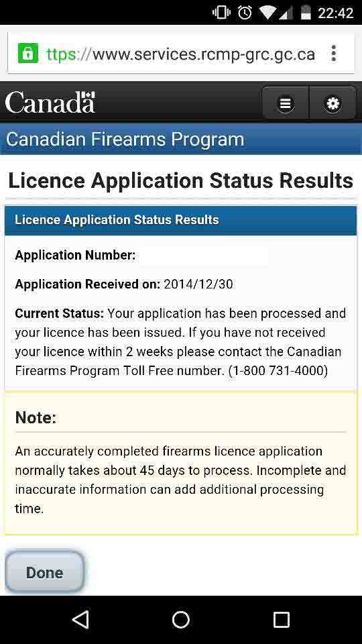Tap the toll free number 1-800 731-4000
Image resolution: width=362 pixels, height=644 pixels.
point(278,371)
